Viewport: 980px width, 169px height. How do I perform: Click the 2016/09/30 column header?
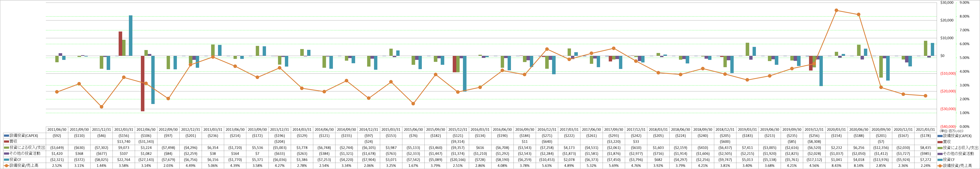point(525,130)
